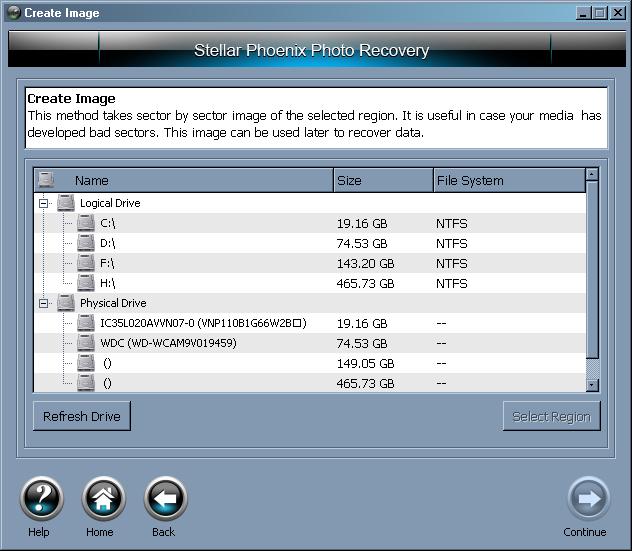This screenshot has height=551, width=632.
Task: Select the F:\ drive row label
Action: point(107,263)
